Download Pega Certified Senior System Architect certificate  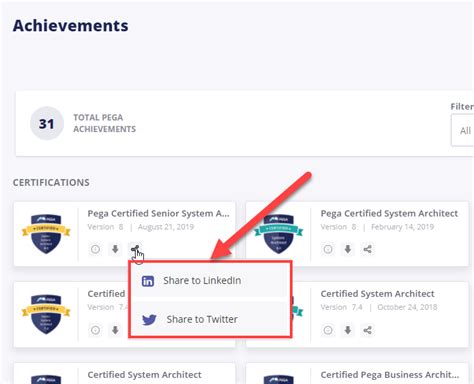click(115, 249)
